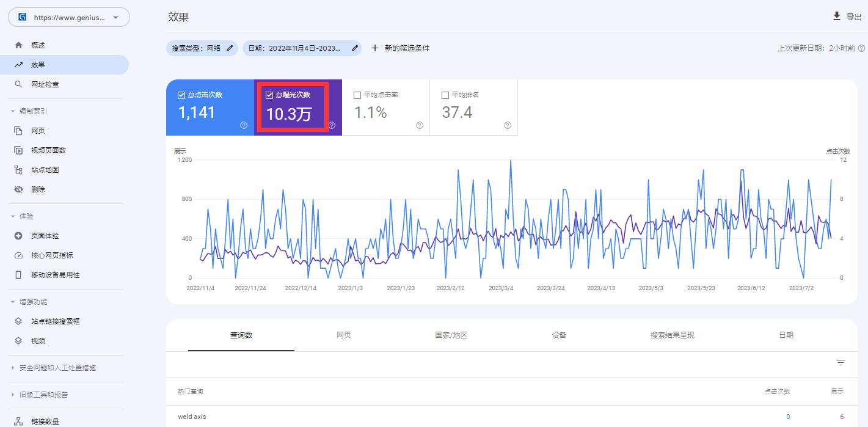
Task: Collapse the 编制索引 sidebar section
Action: click(x=13, y=111)
